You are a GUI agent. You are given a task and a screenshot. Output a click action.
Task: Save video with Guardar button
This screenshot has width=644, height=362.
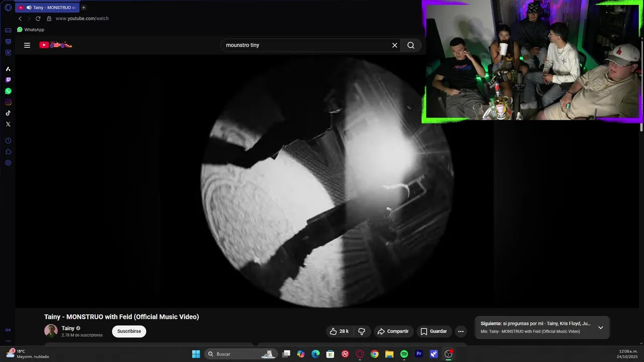pos(434,331)
